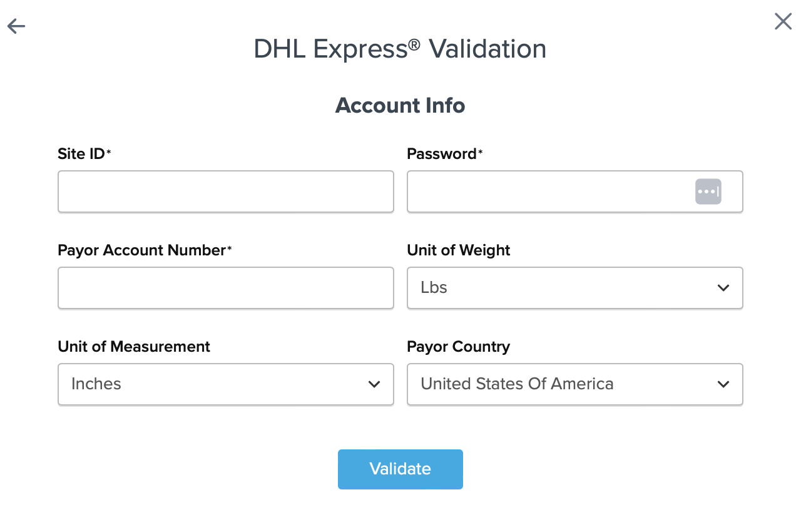This screenshot has height=532, width=801.
Task: Click the chevron arrow on Lbs dropdown
Action: 723,288
